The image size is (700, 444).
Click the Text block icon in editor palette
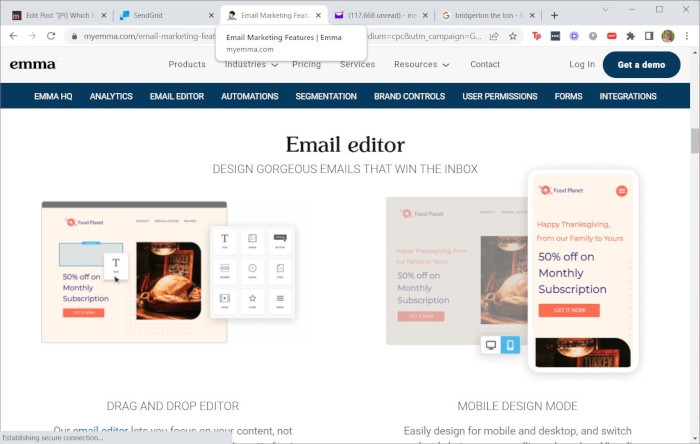point(225,241)
